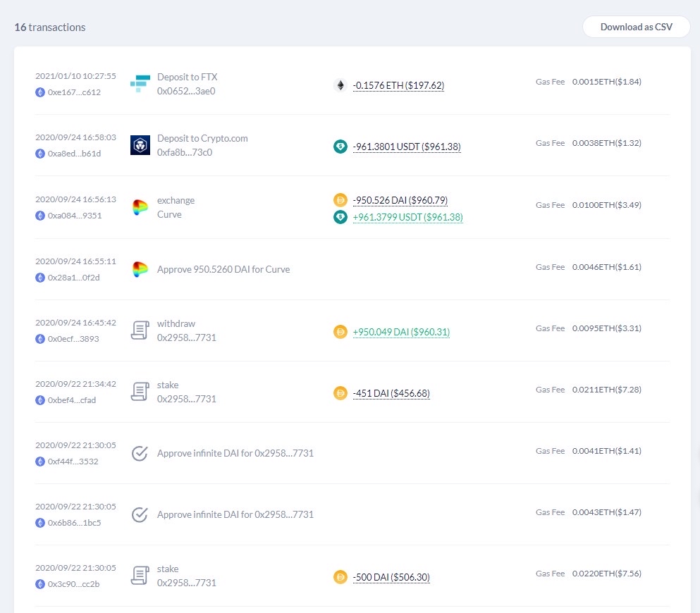Screen dimensions: 700x613
Task: Click address 0x0652...3ae0 under Deposit to FTX
Action: (x=186, y=91)
